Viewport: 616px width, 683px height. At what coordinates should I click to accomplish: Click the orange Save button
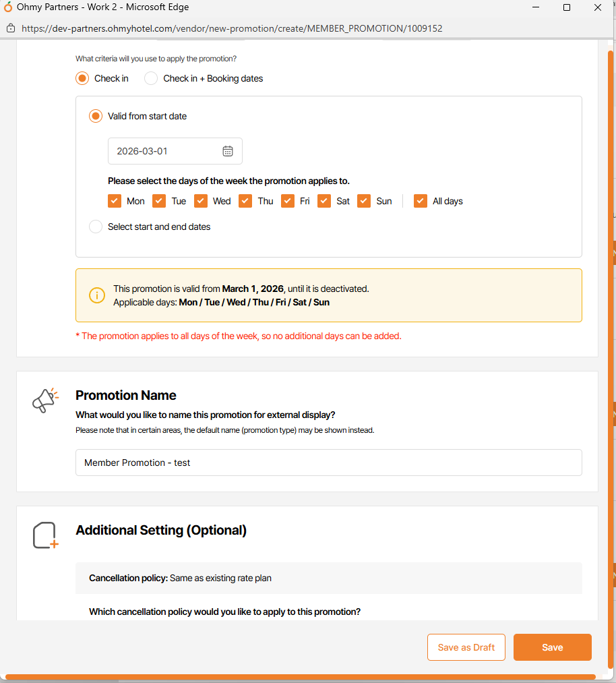552,647
